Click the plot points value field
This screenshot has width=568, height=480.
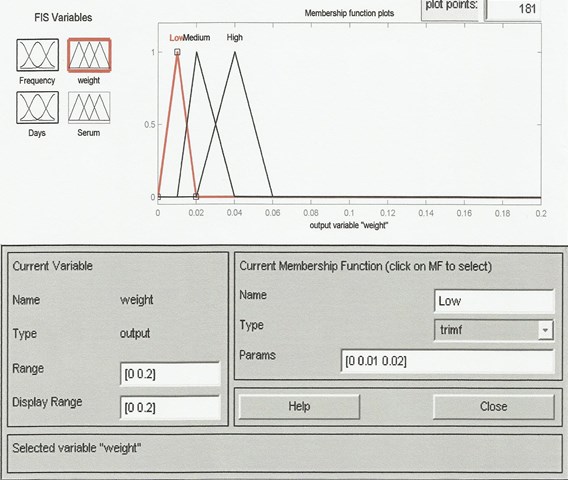coord(513,8)
